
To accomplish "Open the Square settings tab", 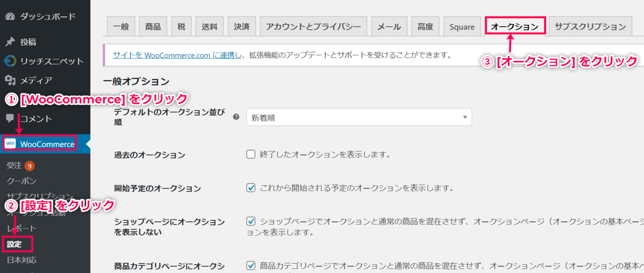I will click(462, 27).
